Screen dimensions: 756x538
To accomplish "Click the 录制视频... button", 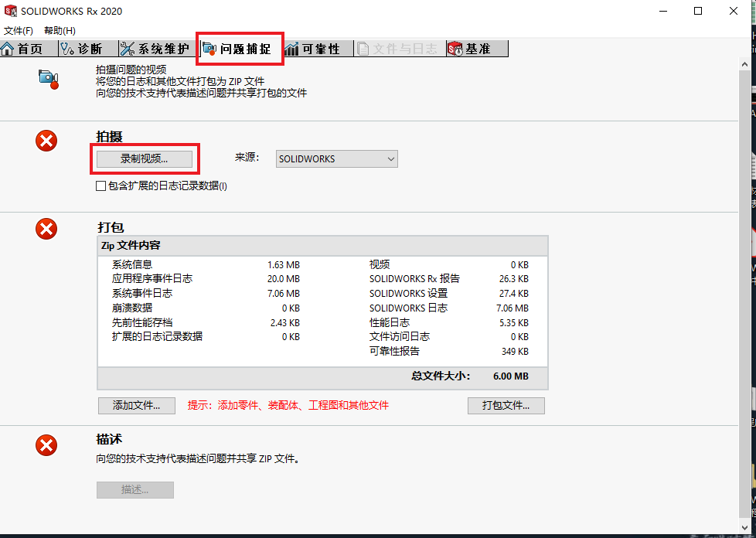I will (x=144, y=158).
